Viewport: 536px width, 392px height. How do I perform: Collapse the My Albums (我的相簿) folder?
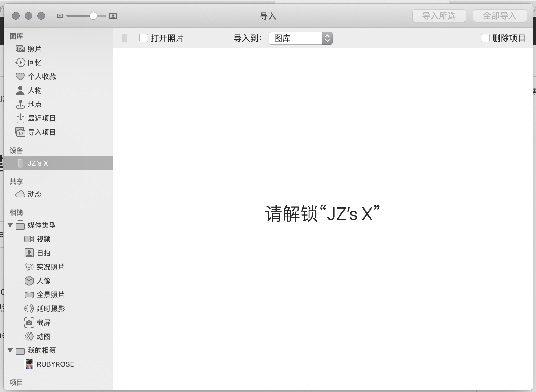[x=10, y=350]
